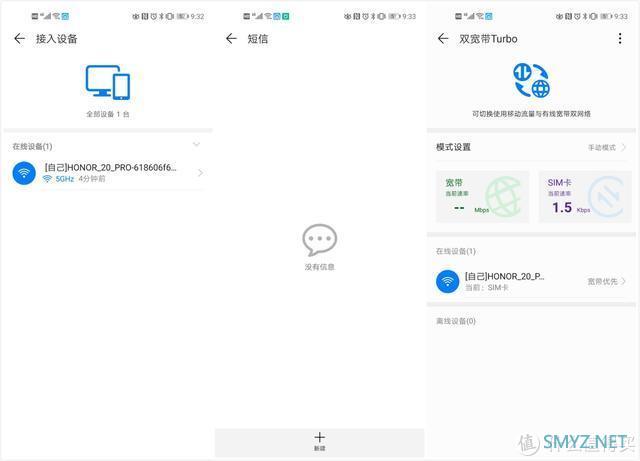Tap the 离线设备(0) section header
The width and height of the screenshot is (640, 461).
(x=456, y=321)
